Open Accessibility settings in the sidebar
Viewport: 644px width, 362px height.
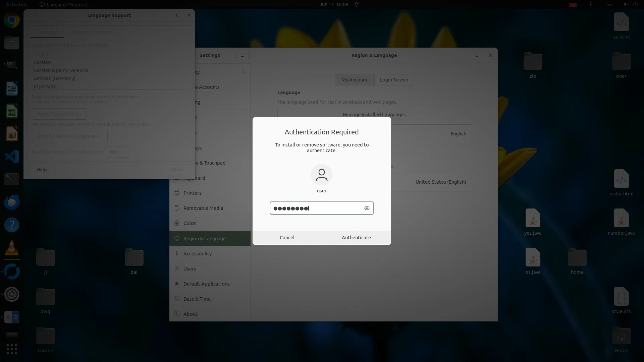point(197,254)
